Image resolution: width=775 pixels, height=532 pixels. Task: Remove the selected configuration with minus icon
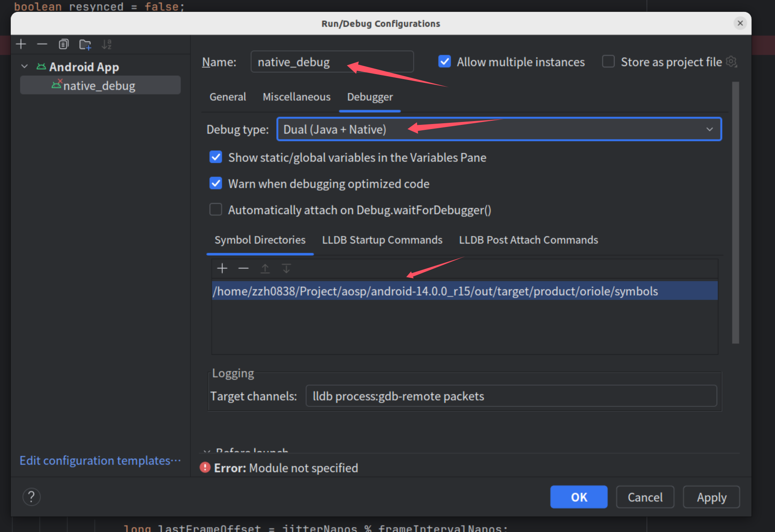(42, 44)
